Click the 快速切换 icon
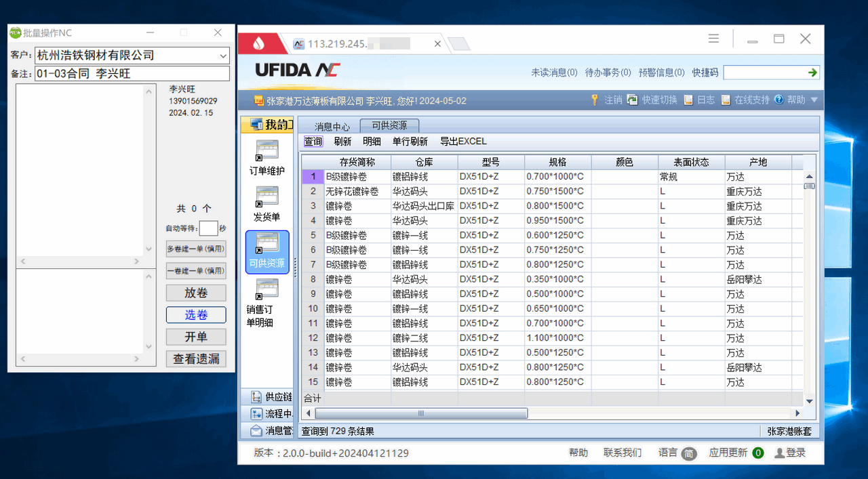This screenshot has width=868, height=479. (632, 100)
